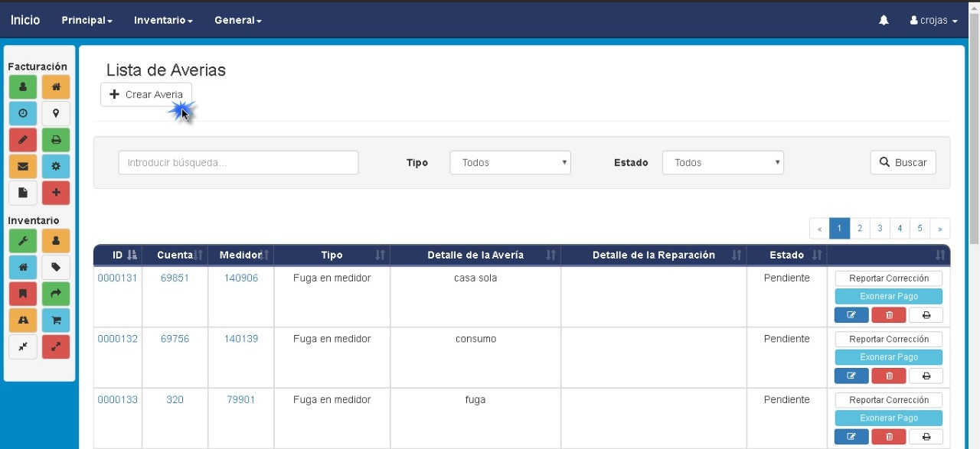The width and height of the screenshot is (980, 449).
Task: Click the green wrench icon under Inventario
Action: (23, 241)
